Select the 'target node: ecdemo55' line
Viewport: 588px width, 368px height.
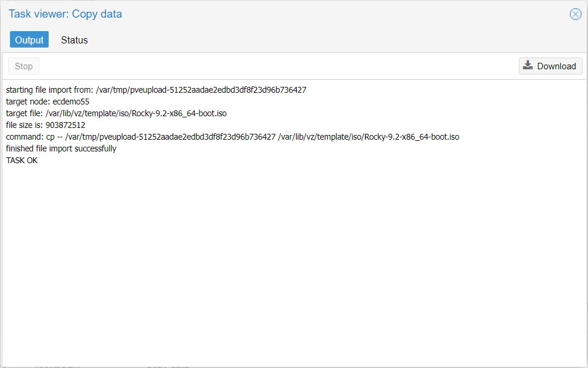point(47,102)
